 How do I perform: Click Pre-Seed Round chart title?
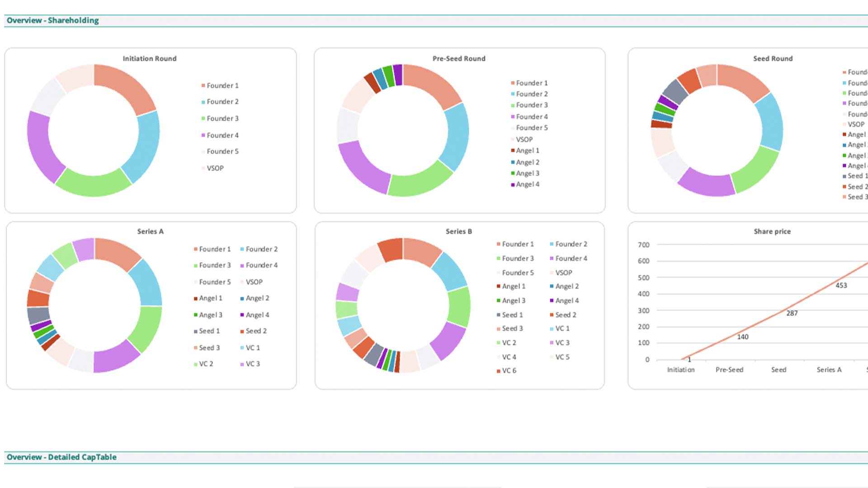458,59
